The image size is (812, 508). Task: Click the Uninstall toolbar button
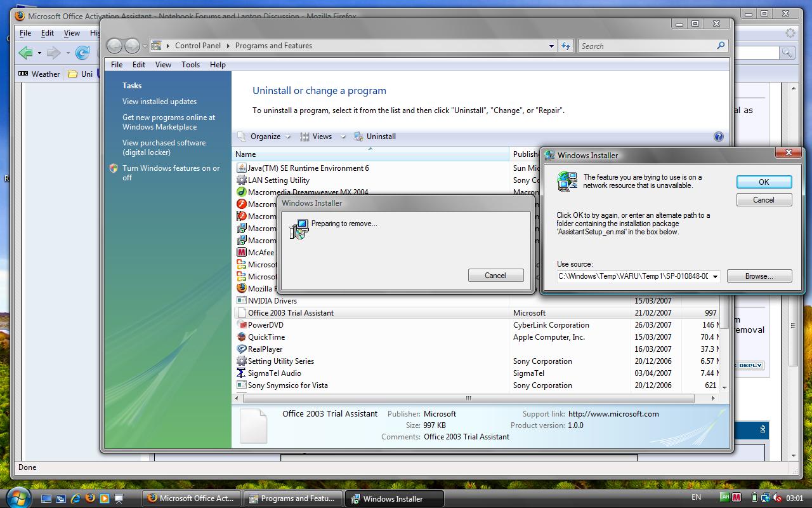[x=375, y=137]
